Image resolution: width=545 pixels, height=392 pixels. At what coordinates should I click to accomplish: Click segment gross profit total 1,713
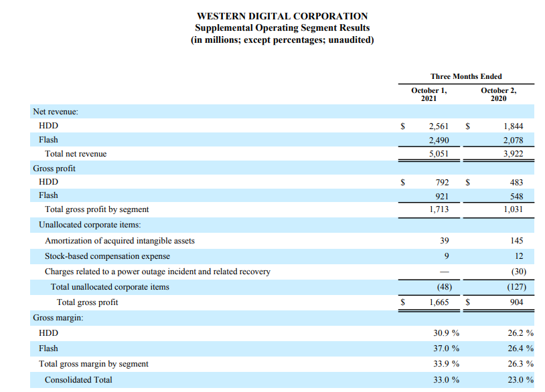pyautogui.click(x=439, y=209)
